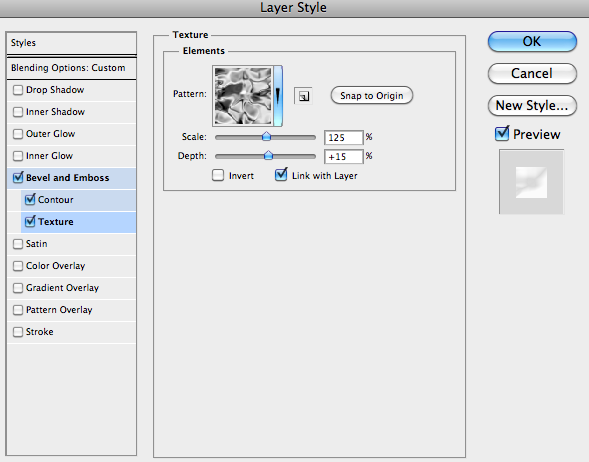Click the Depth slider handle
Viewport: 589px width, 462px height.
pyautogui.click(x=268, y=155)
